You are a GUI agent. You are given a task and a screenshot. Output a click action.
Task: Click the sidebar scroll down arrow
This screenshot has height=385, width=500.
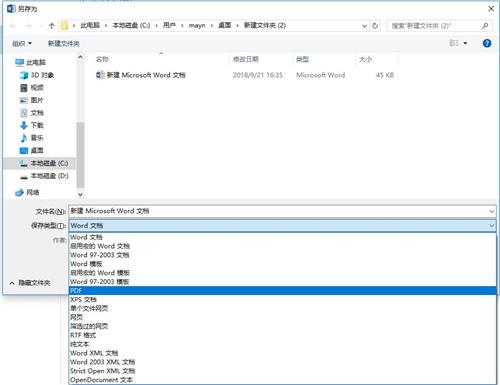pyautogui.click(x=80, y=194)
